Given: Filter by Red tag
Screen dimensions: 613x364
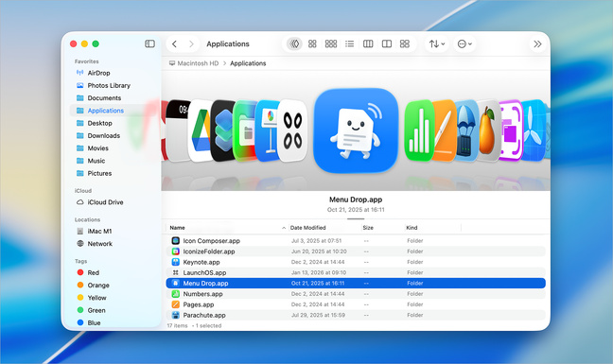Looking at the screenshot, I should pos(93,272).
